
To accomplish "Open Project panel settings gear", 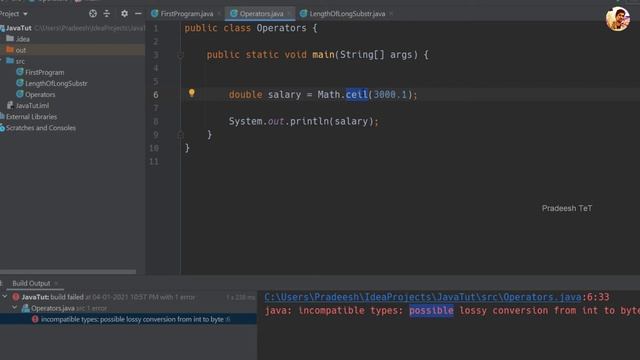I will pyautogui.click(x=124, y=14).
